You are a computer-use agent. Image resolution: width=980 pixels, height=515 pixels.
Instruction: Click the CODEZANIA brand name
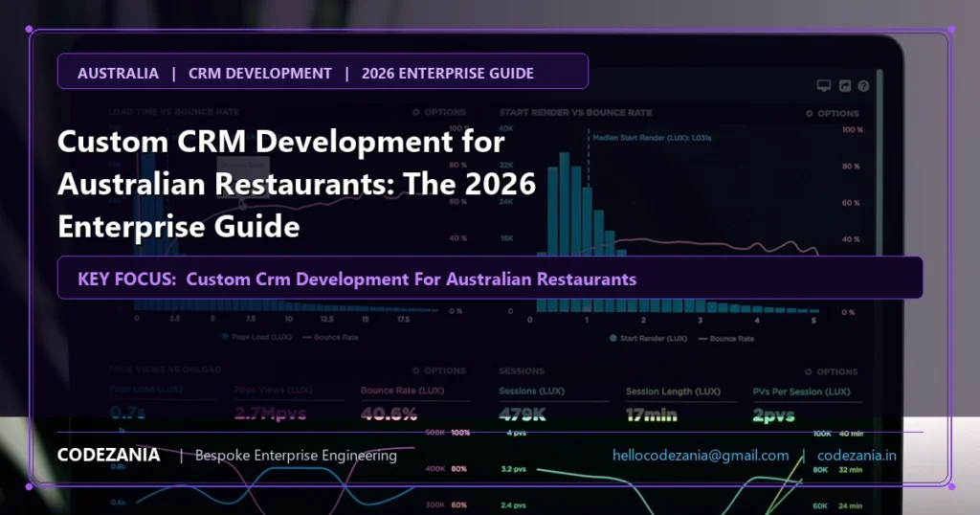click(109, 455)
